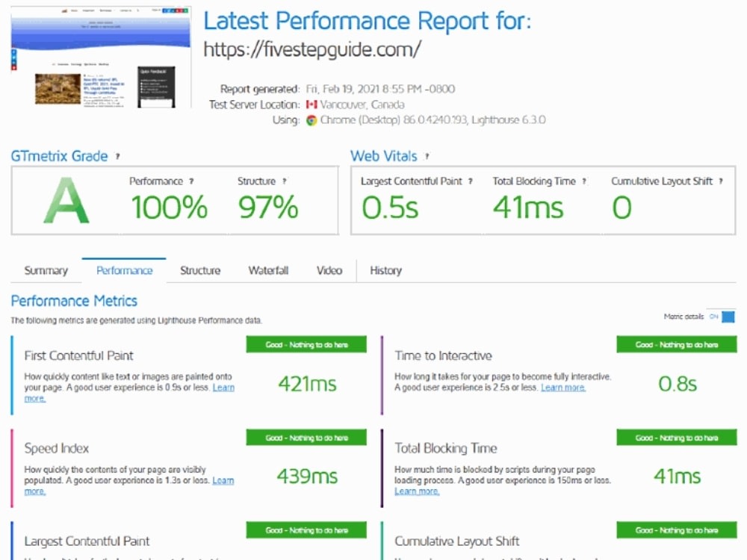Click Good badge for Speed Index
The width and height of the screenshot is (747, 560).
[x=306, y=438]
